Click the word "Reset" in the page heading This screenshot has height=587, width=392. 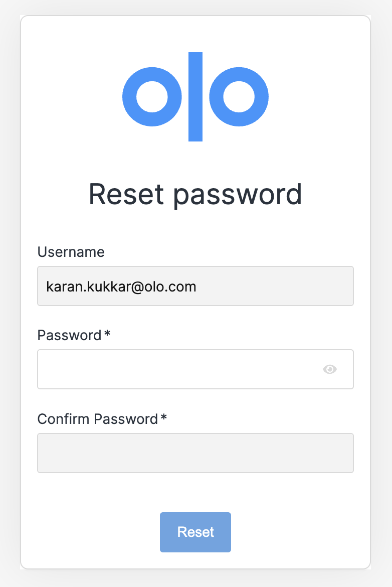pyautogui.click(x=126, y=194)
